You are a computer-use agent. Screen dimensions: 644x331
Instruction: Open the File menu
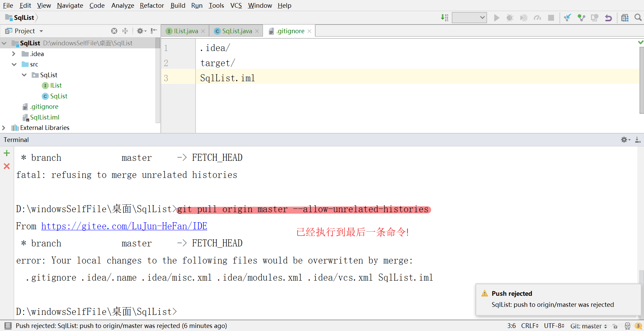click(x=8, y=5)
